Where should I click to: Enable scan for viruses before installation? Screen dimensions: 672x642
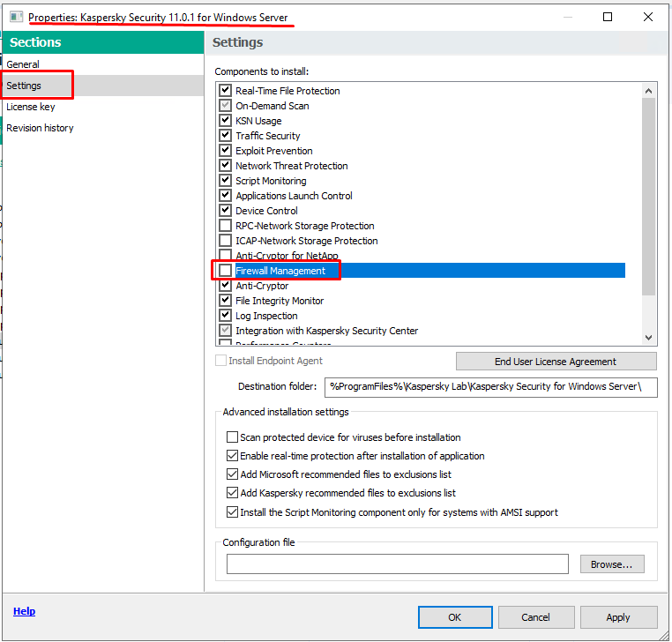(x=232, y=437)
